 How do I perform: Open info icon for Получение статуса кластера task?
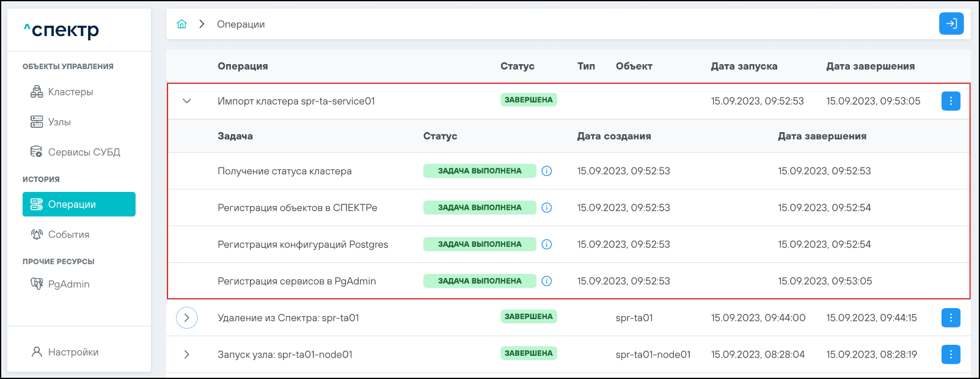tap(547, 171)
